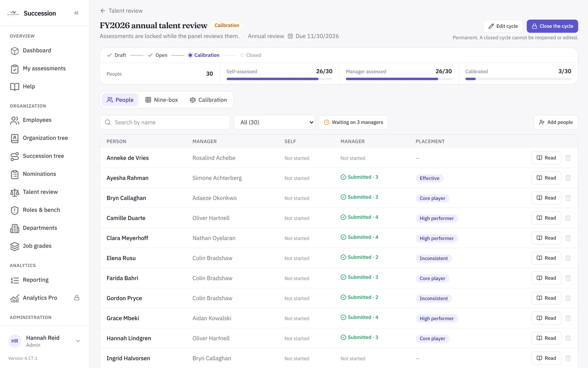The width and height of the screenshot is (588, 368).
Task: Open Read for Ayesha Rahman row
Action: click(546, 178)
